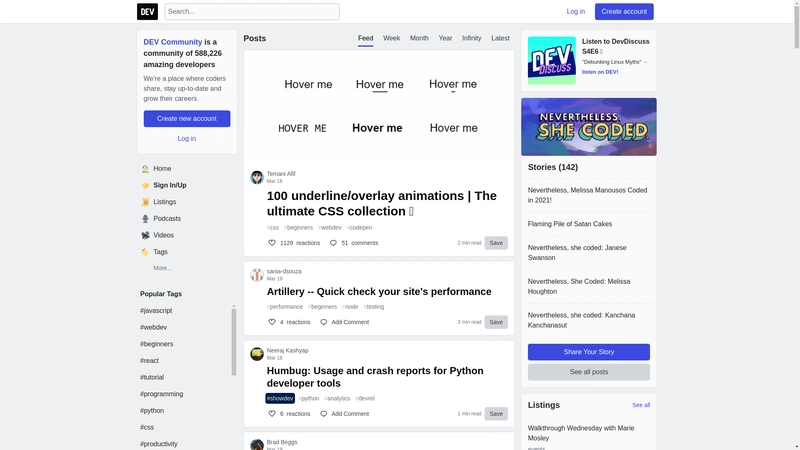
Task: Open Walkthrough Wednesday with Marie Mosley listing
Action: (x=581, y=433)
